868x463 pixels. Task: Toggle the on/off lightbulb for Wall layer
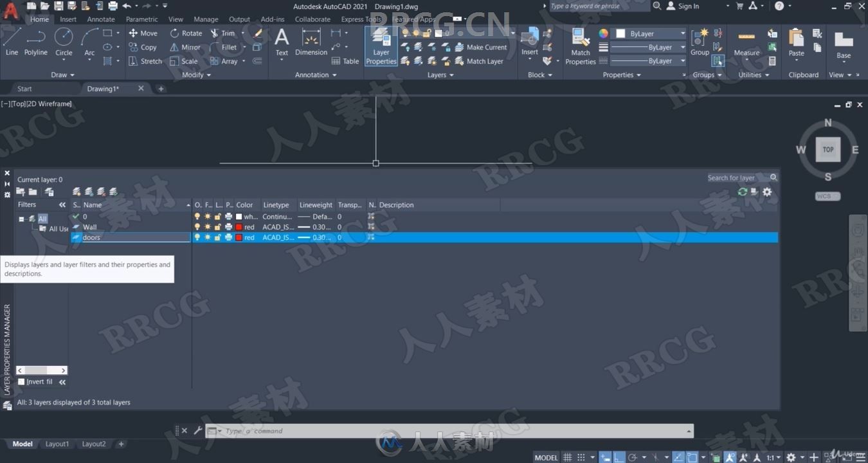(x=197, y=227)
